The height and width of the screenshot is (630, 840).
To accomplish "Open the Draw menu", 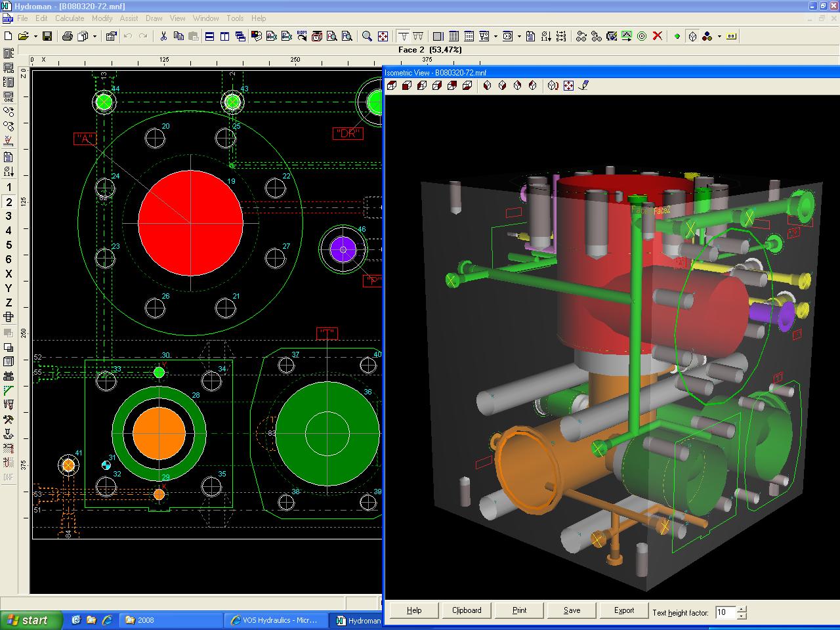I will tap(154, 18).
